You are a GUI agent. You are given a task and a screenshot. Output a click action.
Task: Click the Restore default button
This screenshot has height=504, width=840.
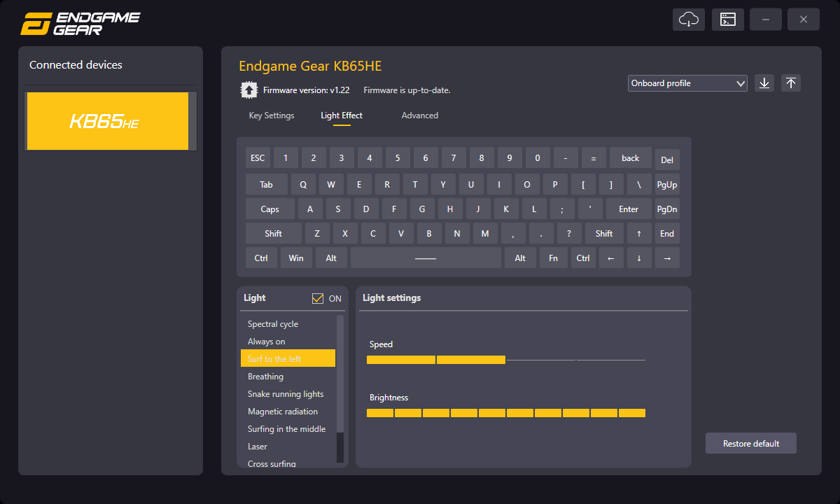pyautogui.click(x=751, y=444)
